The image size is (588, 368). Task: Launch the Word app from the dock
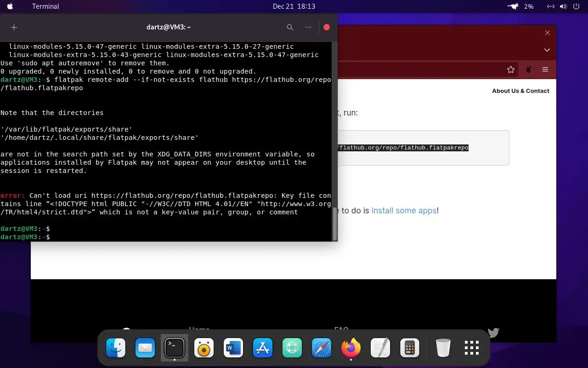pyautogui.click(x=233, y=348)
